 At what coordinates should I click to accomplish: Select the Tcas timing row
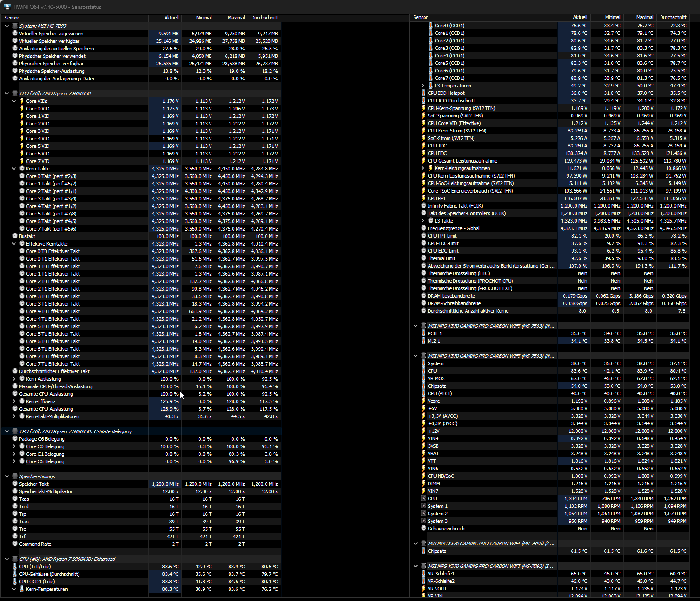click(141, 499)
